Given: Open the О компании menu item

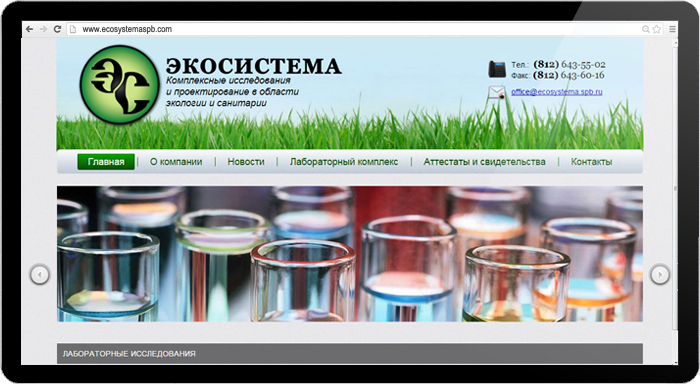Looking at the screenshot, I should point(176,162).
